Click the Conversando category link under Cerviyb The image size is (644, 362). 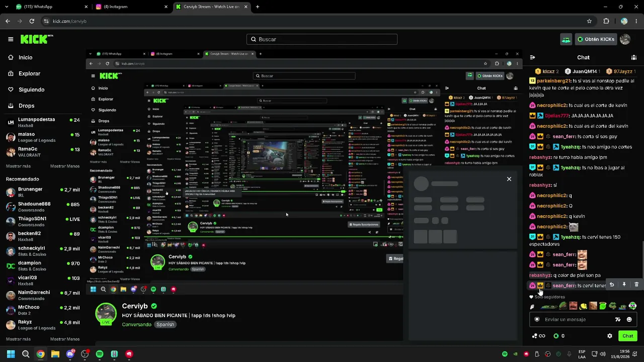pyautogui.click(x=137, y=324)
